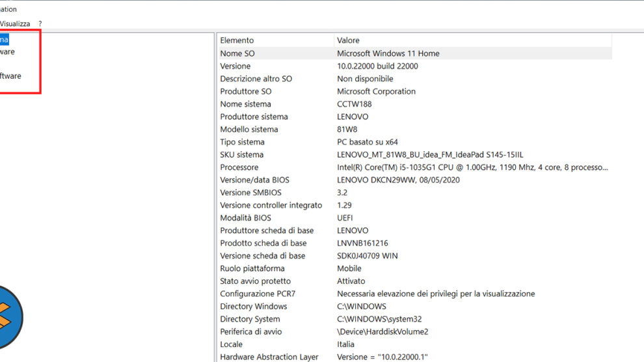Click the value Mobile

349,269
